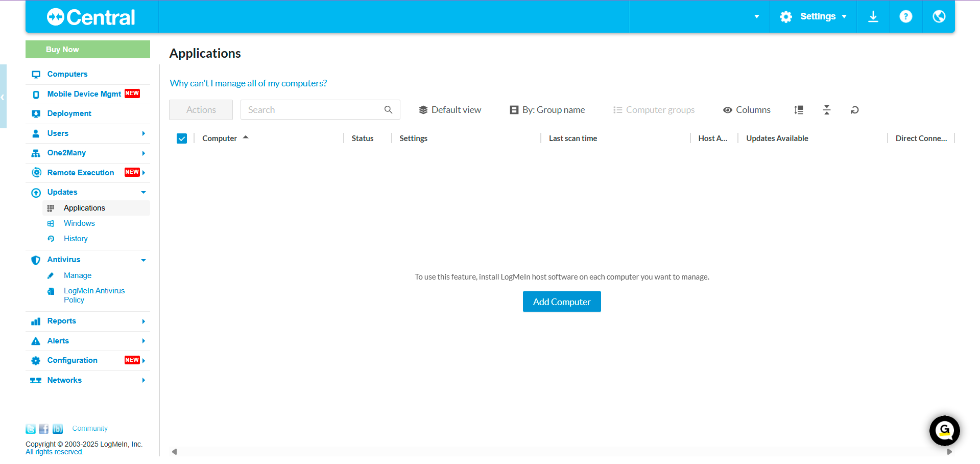Open the blog social icon

point(58,429)
